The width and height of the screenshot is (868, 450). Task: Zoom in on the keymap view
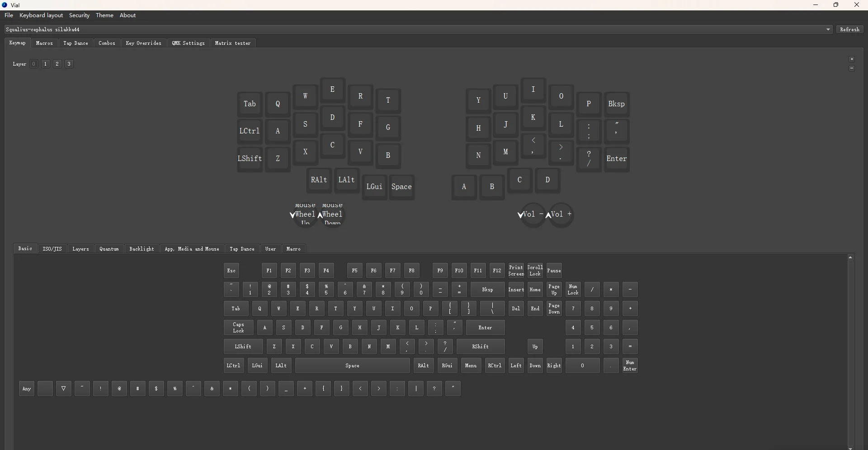point(852,59)
